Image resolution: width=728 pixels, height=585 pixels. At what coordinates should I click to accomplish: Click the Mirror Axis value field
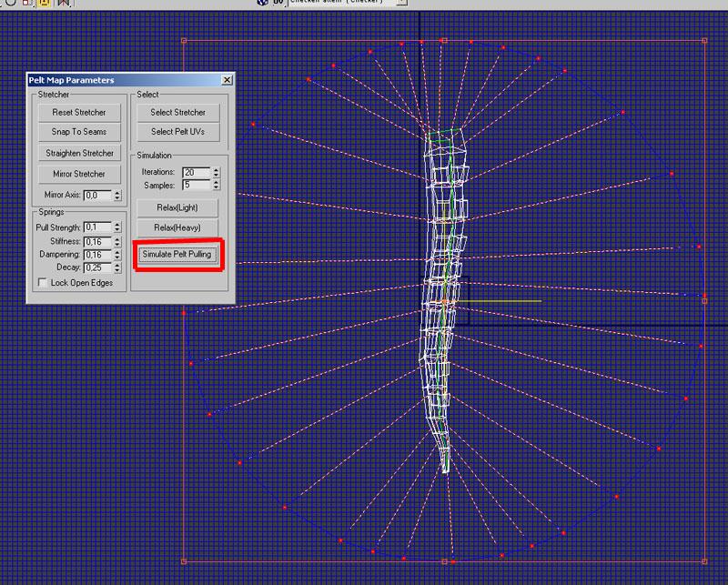pyautogui.click(x=98, y=196)
